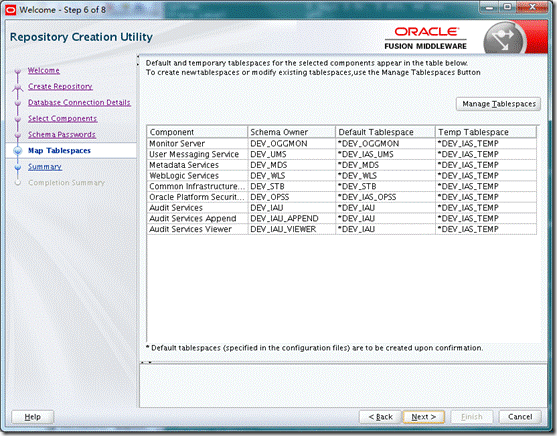Click the Map Tablespaces step bullet icon

point(18,151)
